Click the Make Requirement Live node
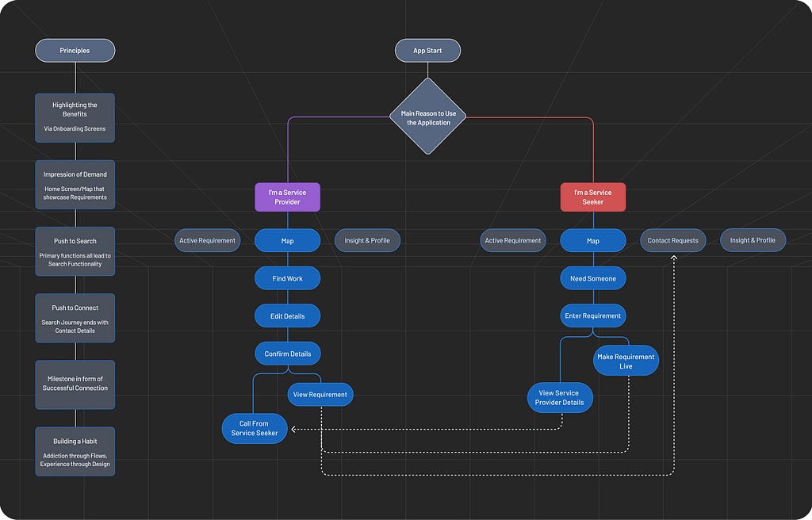 pos(626,361)
